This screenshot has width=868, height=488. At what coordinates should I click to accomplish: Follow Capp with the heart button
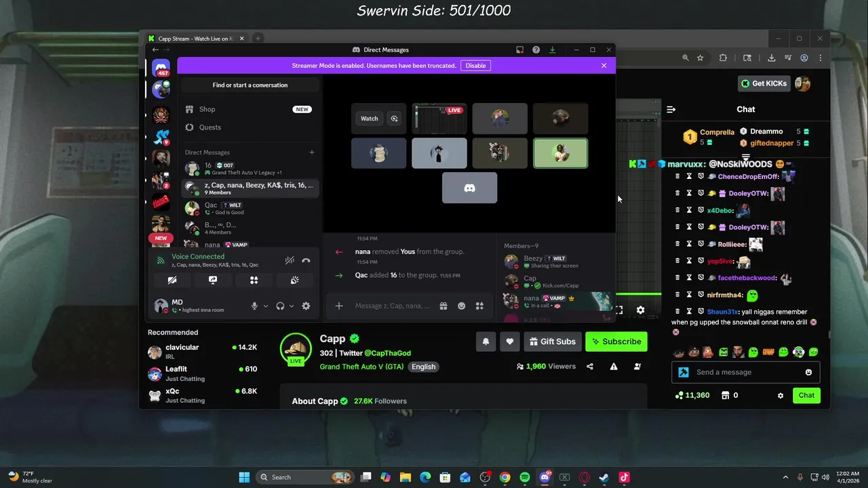point(510,342)
